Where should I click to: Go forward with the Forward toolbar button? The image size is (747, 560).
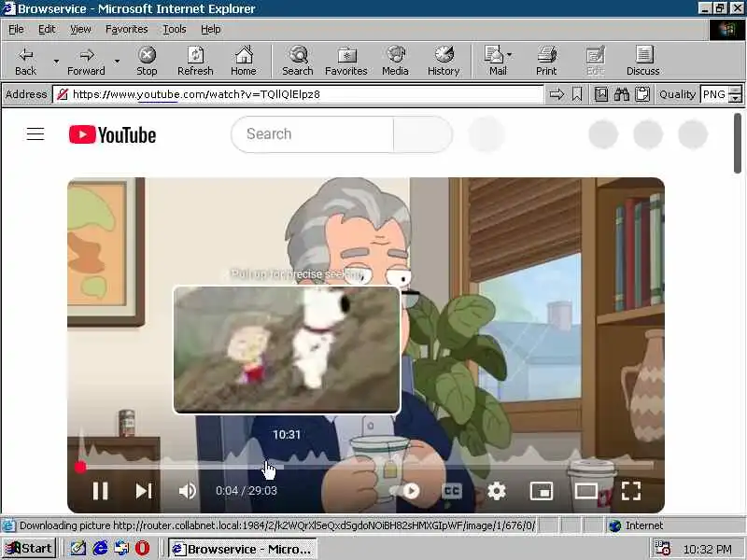click(86, 62)
